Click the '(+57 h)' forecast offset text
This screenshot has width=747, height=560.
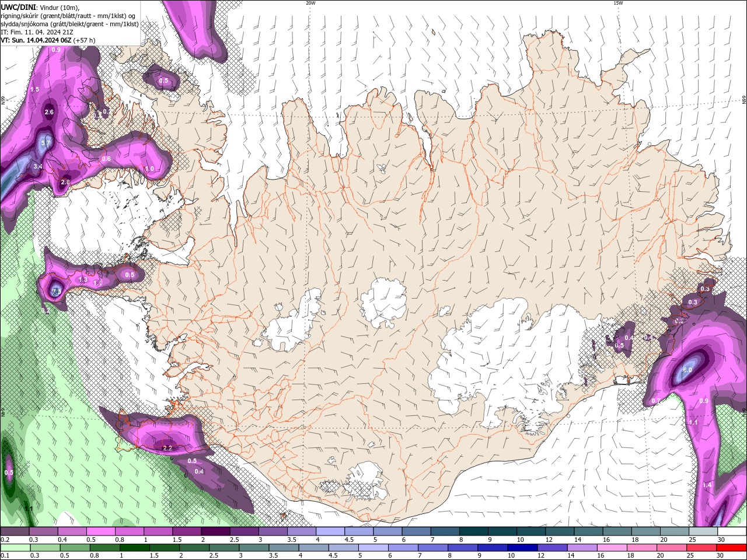tap(85, 40)
